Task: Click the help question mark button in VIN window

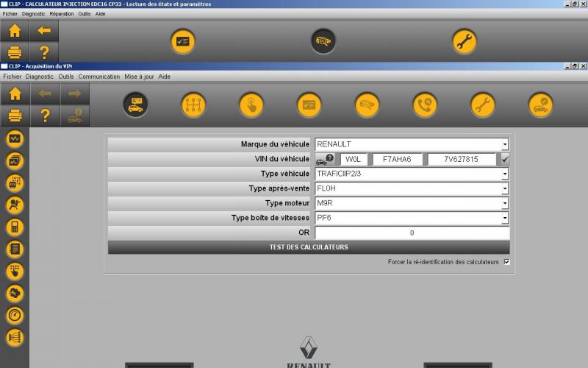Action: pos(45,116)
